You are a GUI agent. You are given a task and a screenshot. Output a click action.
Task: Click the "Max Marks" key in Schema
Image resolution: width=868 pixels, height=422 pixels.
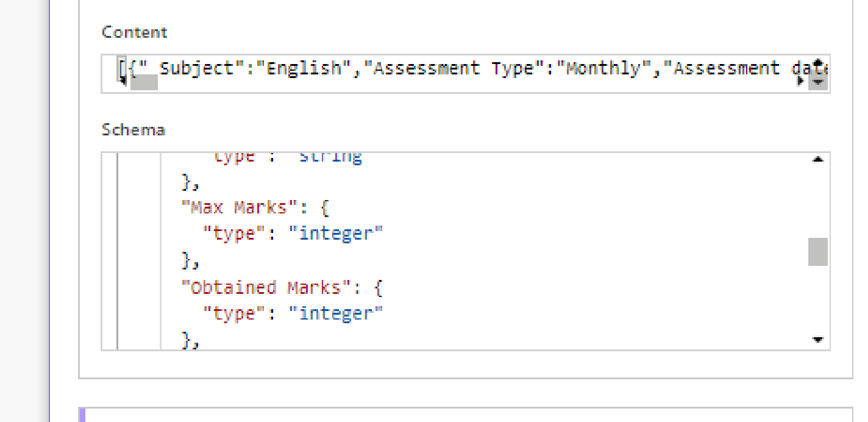(238, 207)
